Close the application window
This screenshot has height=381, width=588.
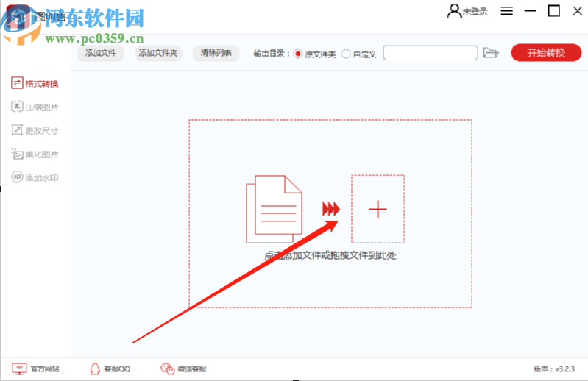(578, 11)
